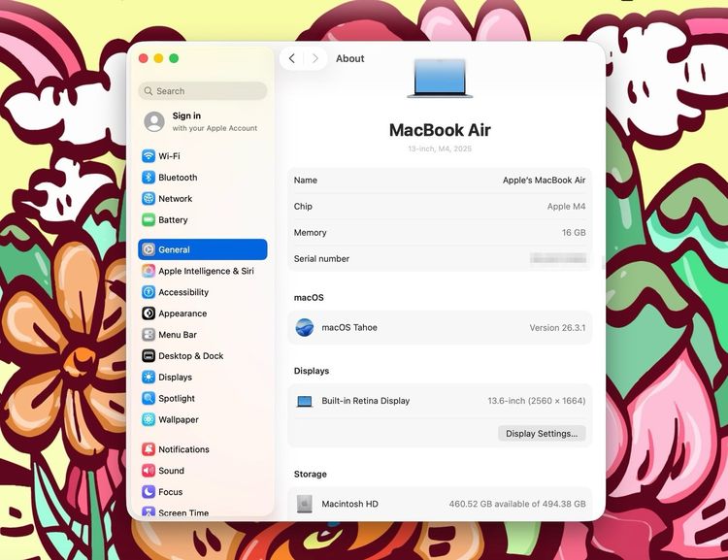Image resolution: width=728 pixels, height=560 pixels.
Task: Select the Bluetooth label in sidebar
Action: click(x=178, y=178)
